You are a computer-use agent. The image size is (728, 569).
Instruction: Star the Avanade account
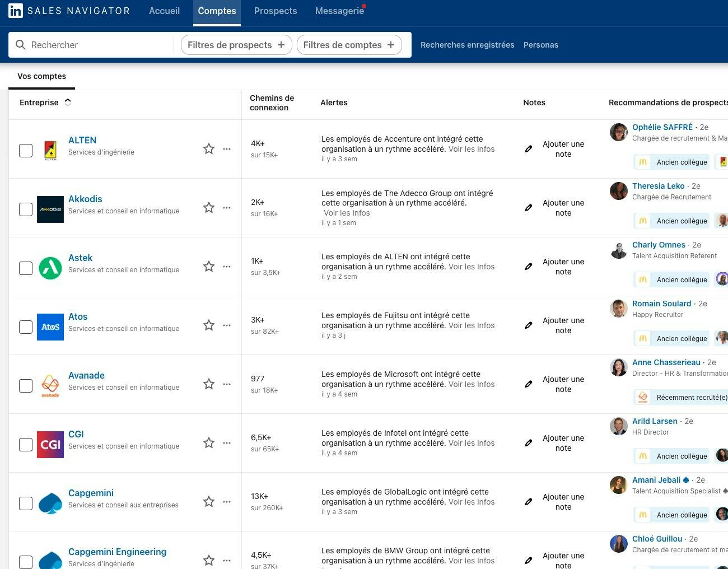[x=209, y=384]
